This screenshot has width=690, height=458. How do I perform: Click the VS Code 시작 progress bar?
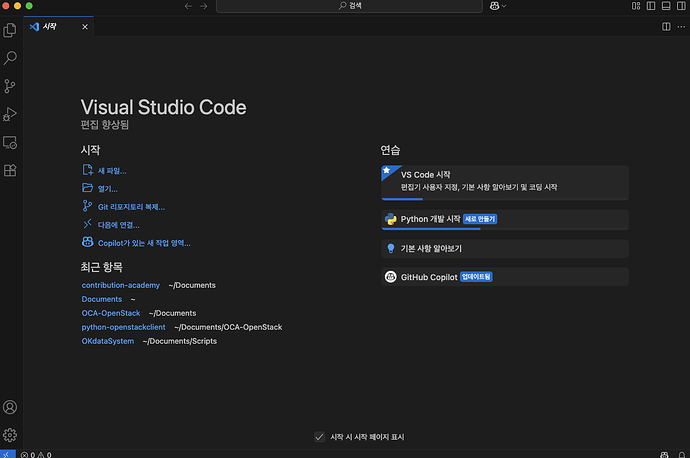(505, 199)
